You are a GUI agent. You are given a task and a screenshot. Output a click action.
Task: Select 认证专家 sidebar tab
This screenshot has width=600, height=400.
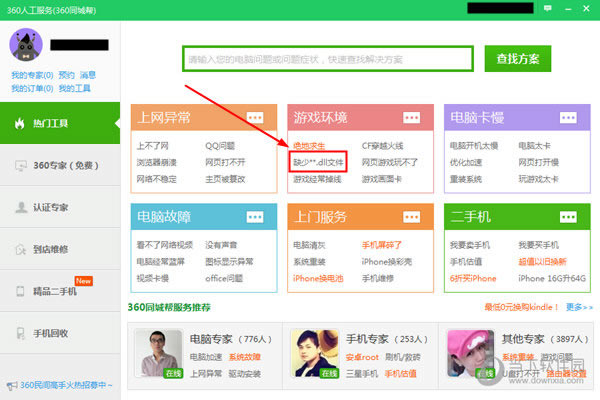tap(60, 207)
